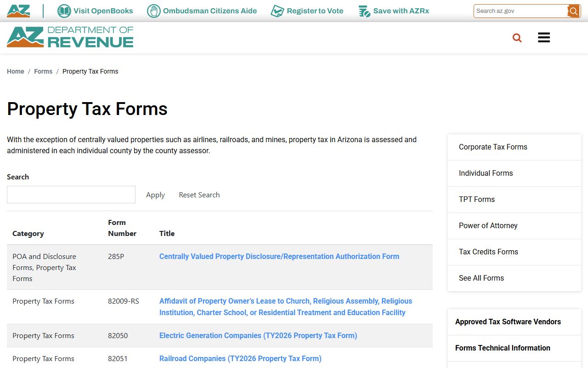Focus the Search az.gov field

pos(521,11)
